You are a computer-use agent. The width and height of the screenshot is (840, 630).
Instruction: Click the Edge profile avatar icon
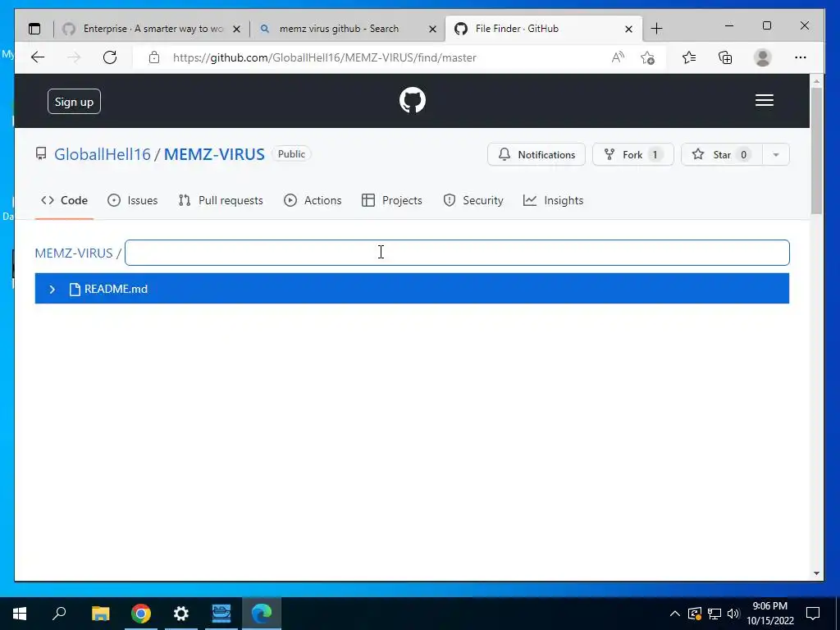[762, 57]
